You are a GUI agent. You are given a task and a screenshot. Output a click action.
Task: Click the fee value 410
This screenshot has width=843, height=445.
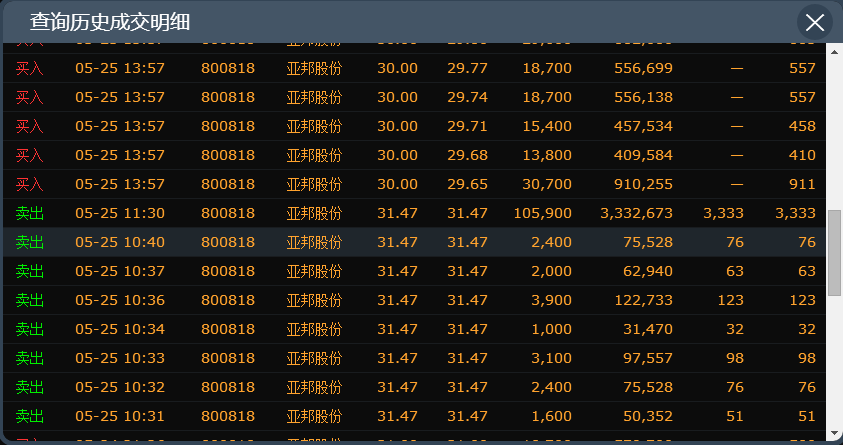point(802,155)
